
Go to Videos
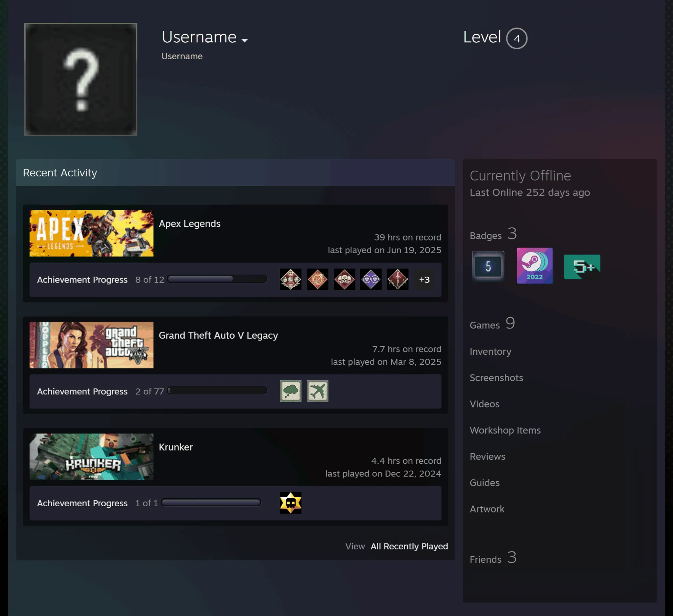point(484,404)
